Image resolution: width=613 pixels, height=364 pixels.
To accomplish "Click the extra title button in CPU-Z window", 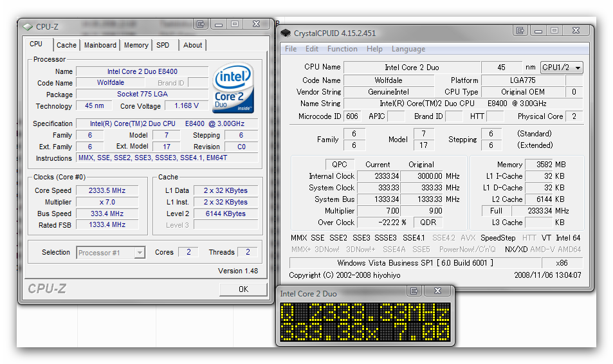I will [201, 24].
